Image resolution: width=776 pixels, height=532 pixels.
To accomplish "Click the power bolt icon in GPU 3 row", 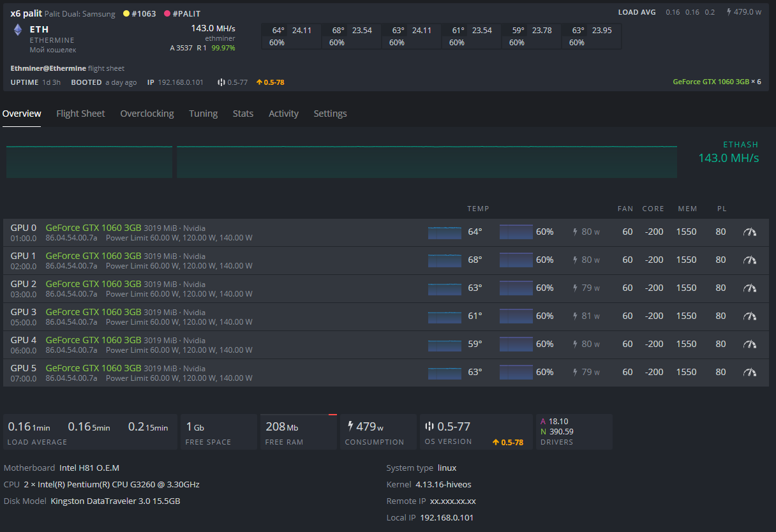I will (x=575, y=316).
